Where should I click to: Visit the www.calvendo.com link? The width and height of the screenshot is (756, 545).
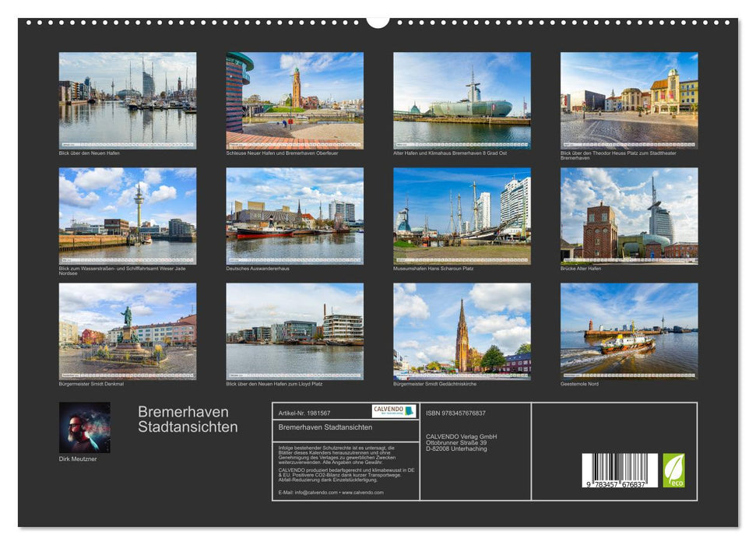pyautogui.click(x=362, y=493)
